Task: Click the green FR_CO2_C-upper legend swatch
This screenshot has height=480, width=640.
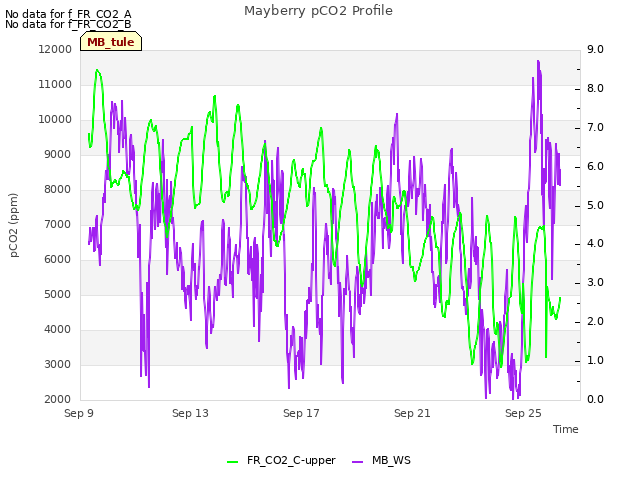Action: point(233,462)
